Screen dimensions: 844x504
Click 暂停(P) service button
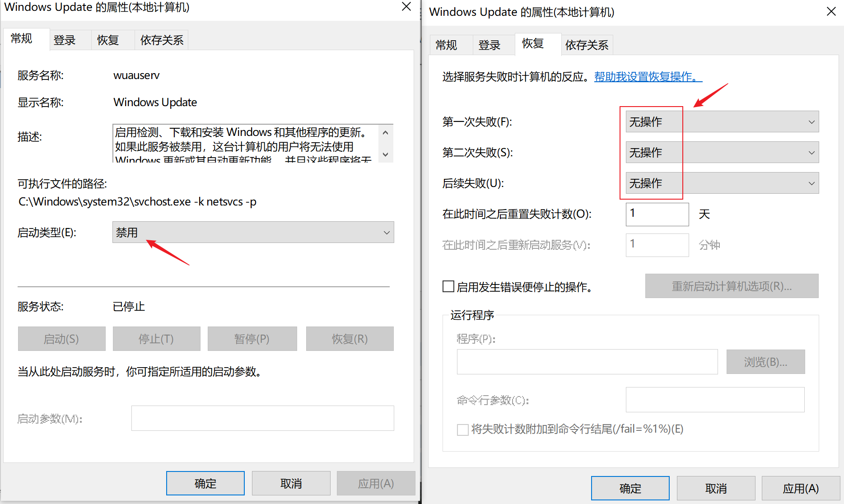(252, 339)
